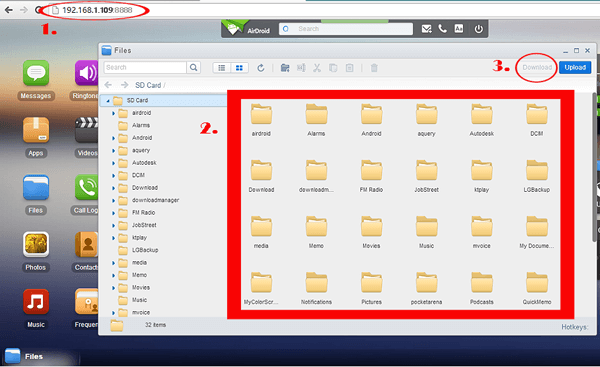
Task: Select the airdroid folder in grid
Action: pos(261,120)
